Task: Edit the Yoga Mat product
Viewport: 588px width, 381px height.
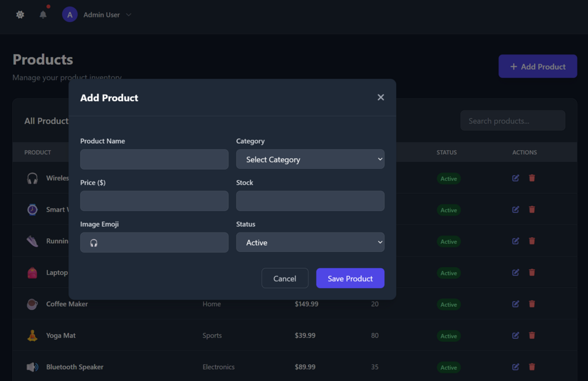Action: tap(515, 335)
